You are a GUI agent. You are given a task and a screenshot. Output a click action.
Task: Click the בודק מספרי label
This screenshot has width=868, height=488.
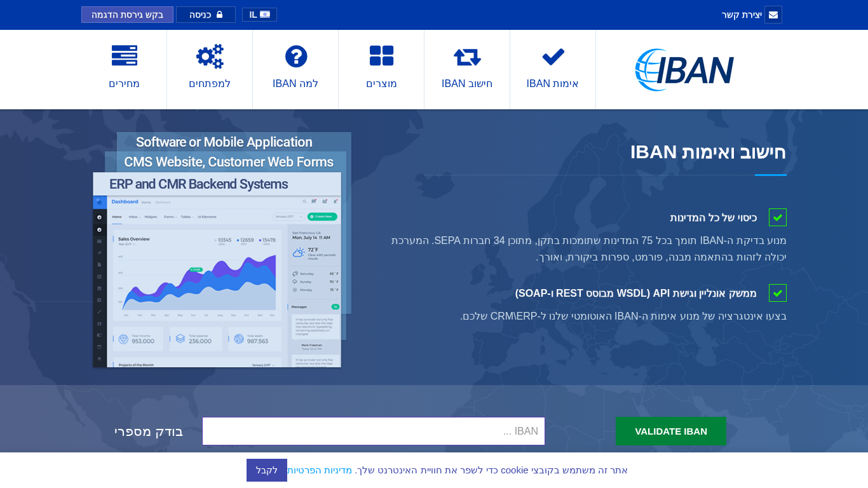(149, 431)
